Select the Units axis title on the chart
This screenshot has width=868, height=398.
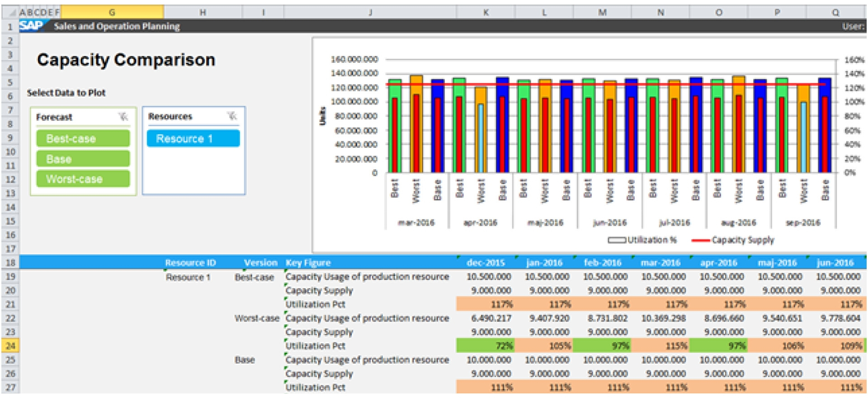(x=322, y=116)
